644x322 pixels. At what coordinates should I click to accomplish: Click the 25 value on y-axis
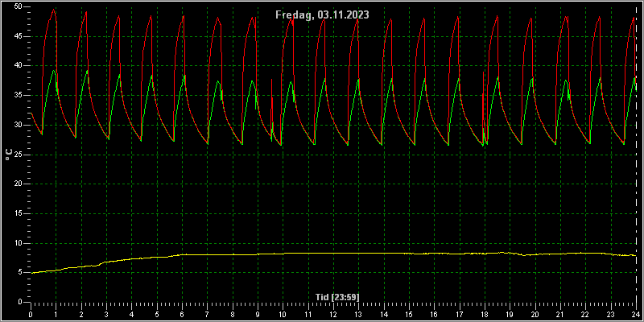(18, 155)
